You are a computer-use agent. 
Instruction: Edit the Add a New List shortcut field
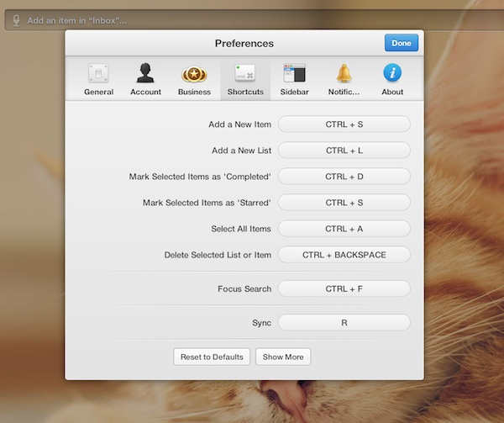pyautogui.click(x=344, y=151)
